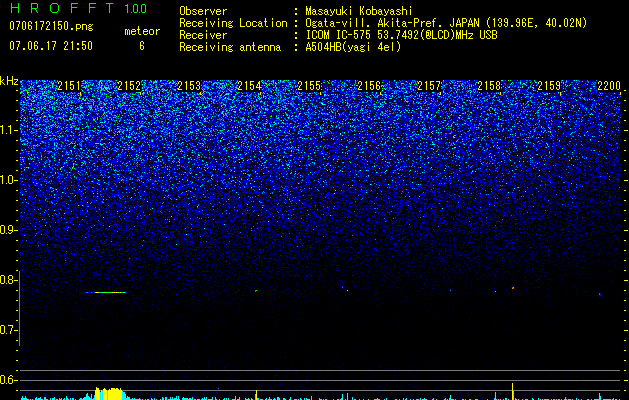Click the 0.6 kHz axis label

[8, 380]
